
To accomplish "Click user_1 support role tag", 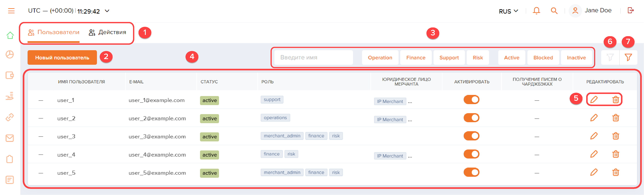I will (x=272, y=99).
